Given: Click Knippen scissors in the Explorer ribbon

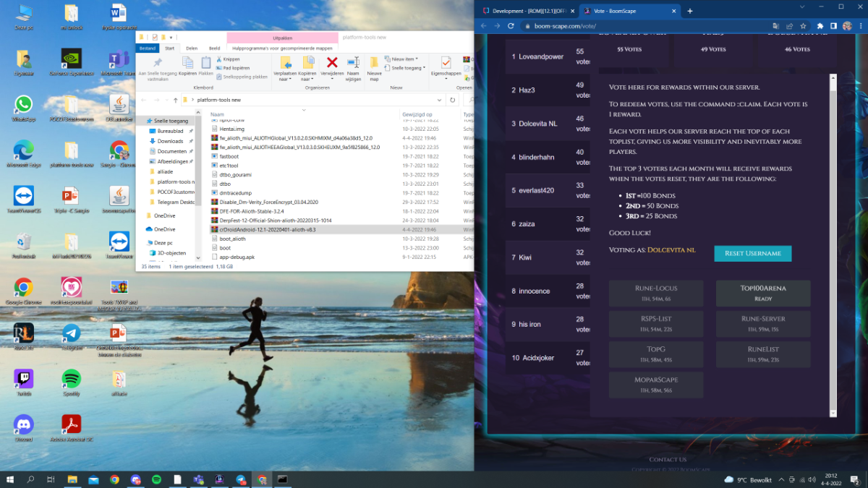Looking at the screenshot, I should [228, 59].
